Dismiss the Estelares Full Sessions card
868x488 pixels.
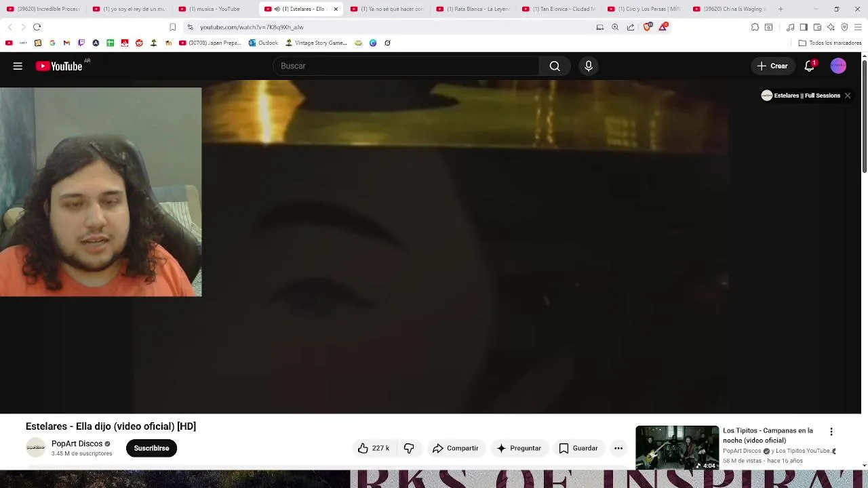coord(848,96)
